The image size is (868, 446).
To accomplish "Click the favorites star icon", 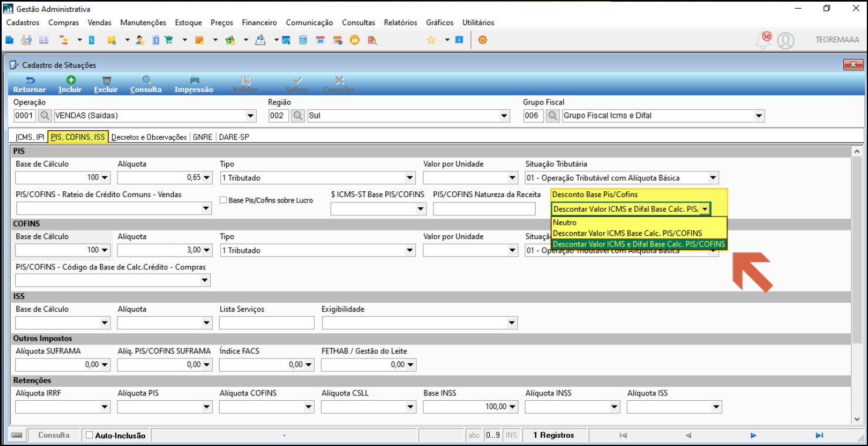I will (x=431, y=40).
